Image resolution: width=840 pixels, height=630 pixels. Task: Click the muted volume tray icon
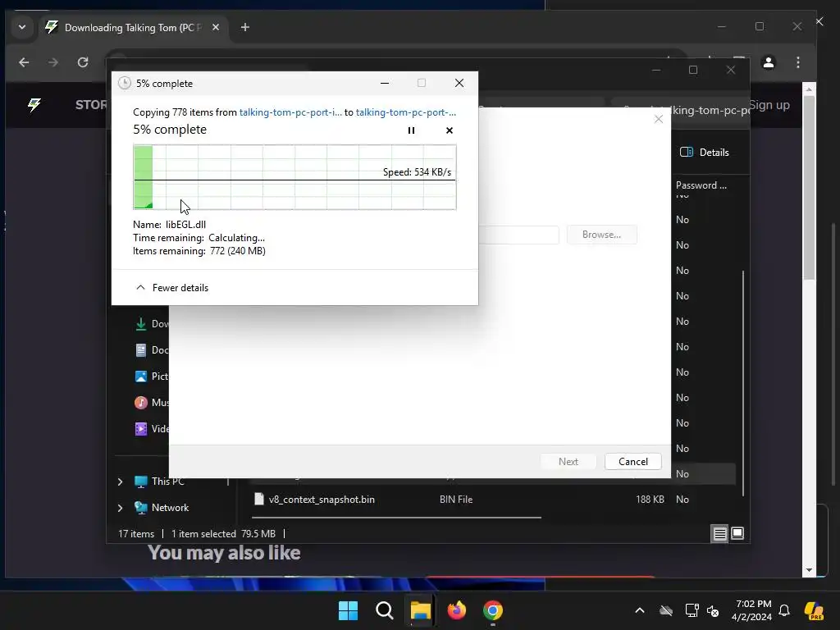(x=713, y=610)
